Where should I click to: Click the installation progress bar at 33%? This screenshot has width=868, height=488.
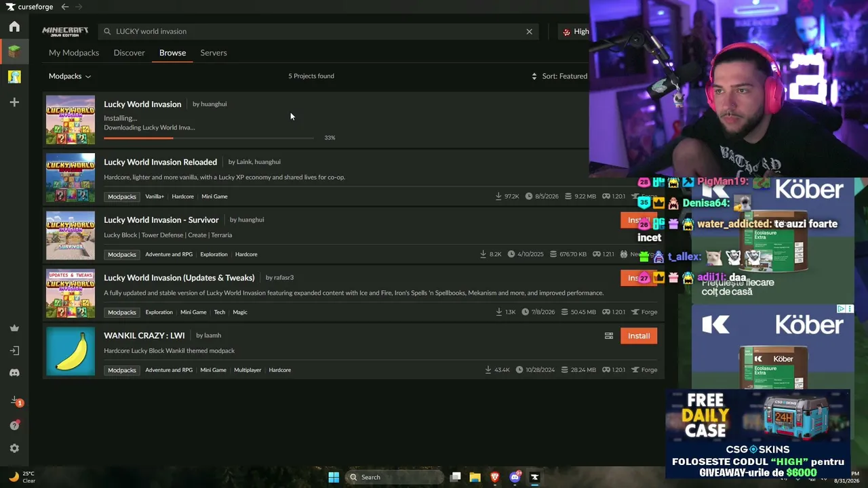209,138
